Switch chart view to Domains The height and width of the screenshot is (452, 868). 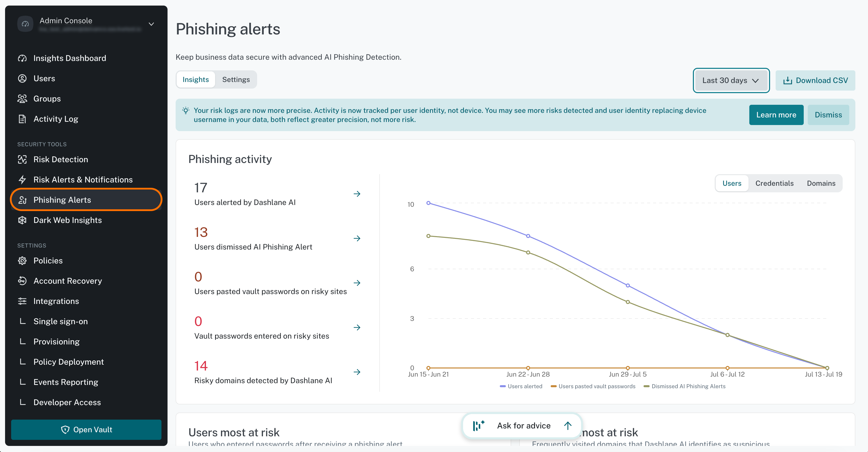821,183
